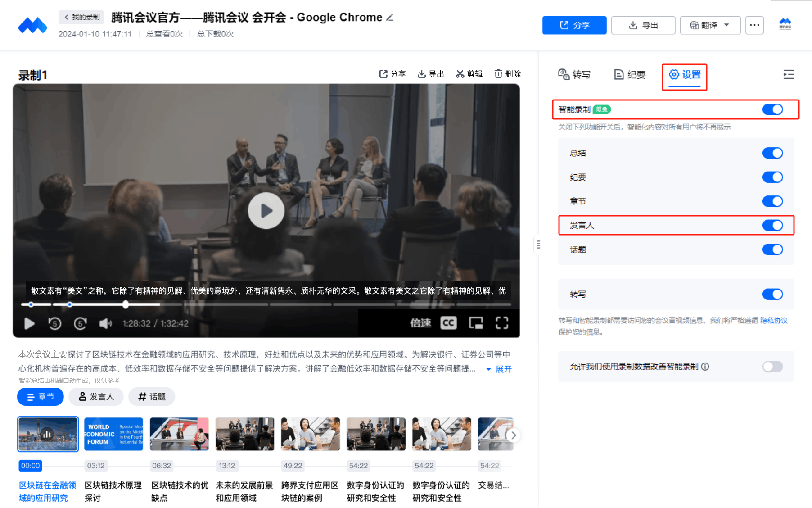Click chapter title 区块链技术原理探讨

tap(113, 492)
